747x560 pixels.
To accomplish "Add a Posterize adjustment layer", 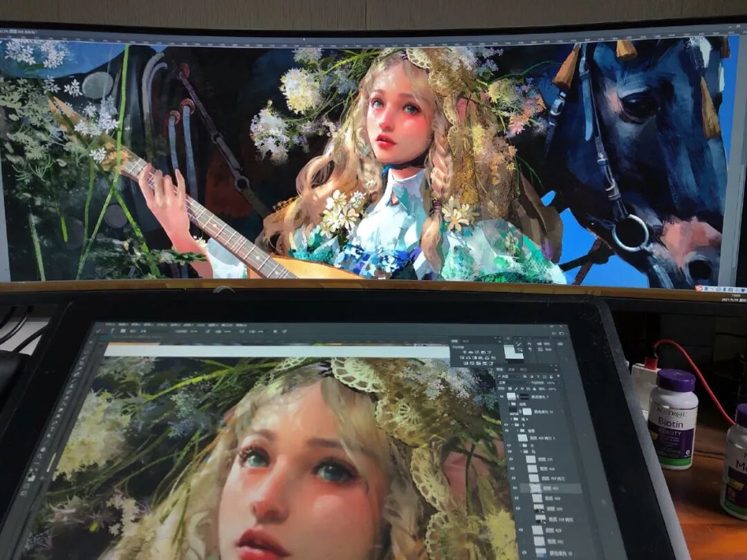I will pos(472,364).
